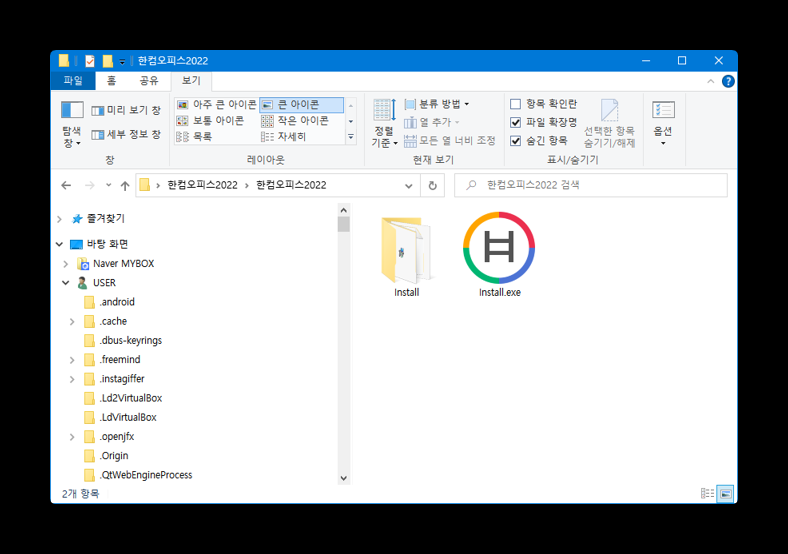Collapse the USER tree node
This screenshot has height=554, width=788.
pyautogui.click(x=65, y=283)
